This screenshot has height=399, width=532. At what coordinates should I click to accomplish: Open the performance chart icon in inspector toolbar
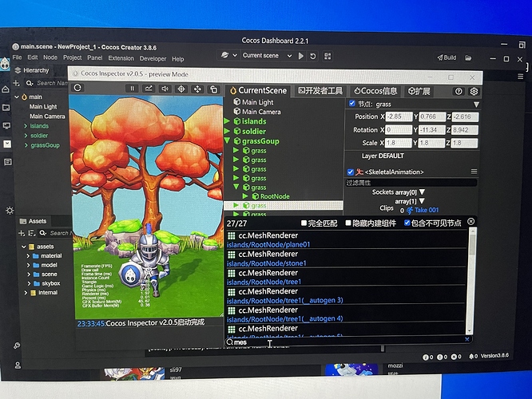click(x=149, y=89)
